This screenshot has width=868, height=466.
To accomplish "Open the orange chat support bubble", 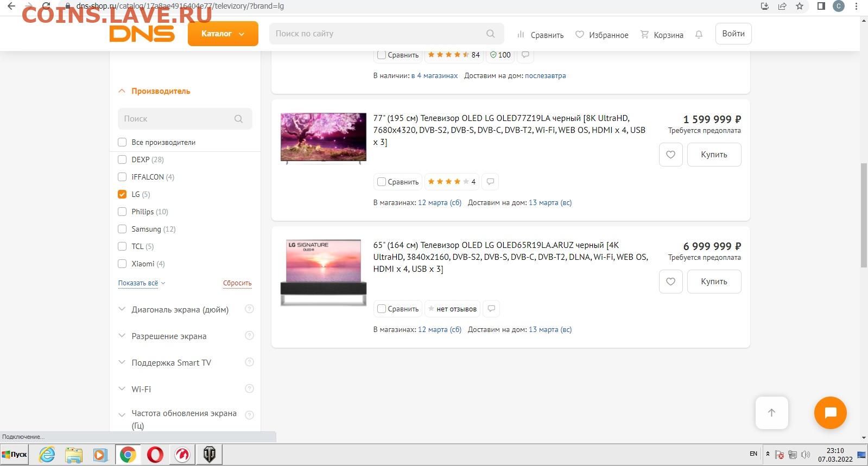I will 830,413.
